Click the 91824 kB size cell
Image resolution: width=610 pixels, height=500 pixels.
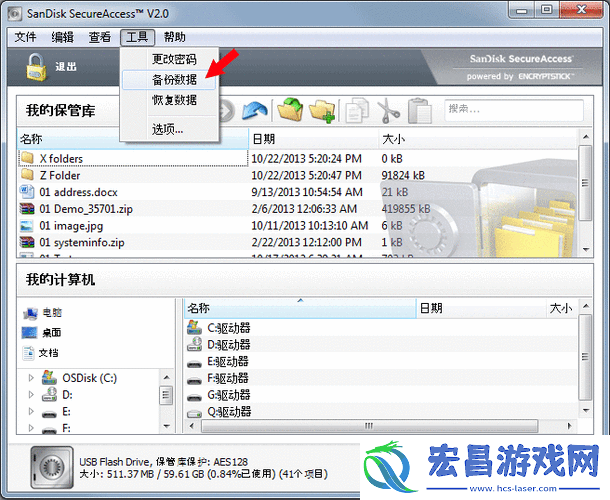pos(403,175)
